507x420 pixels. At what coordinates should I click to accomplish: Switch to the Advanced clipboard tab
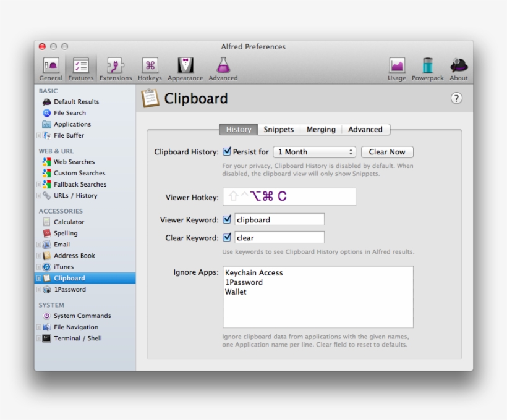(365, 130)
